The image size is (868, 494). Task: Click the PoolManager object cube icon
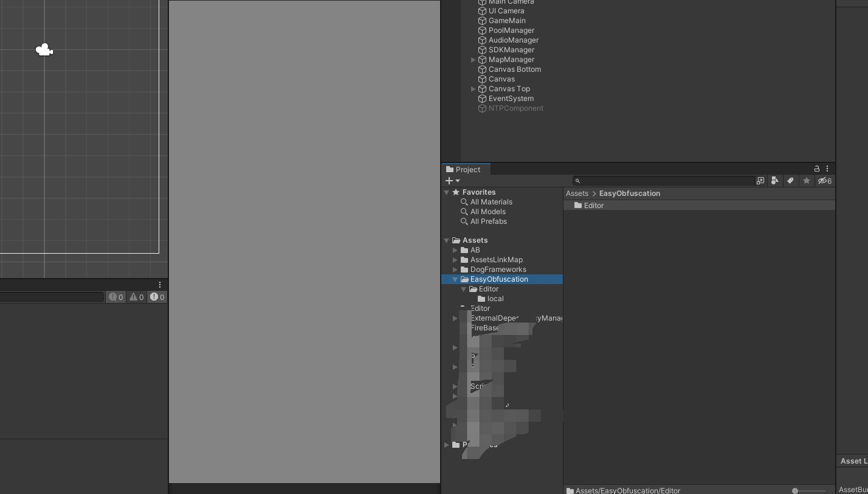click(482, 30)
